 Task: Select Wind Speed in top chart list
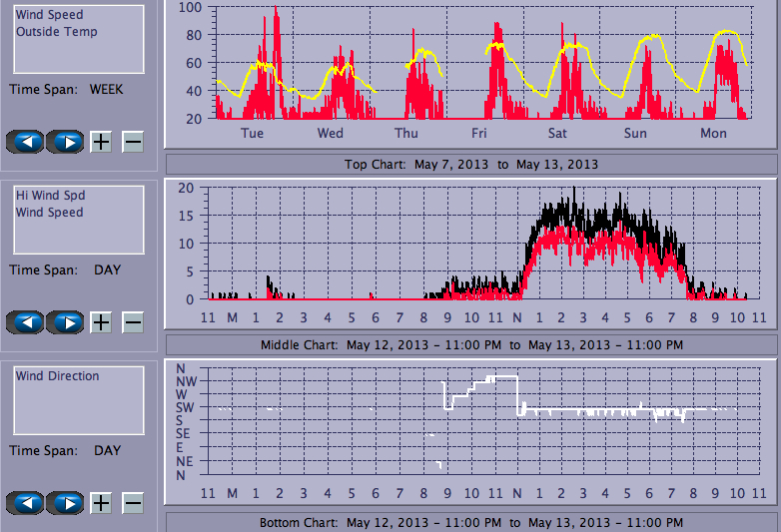50,15
